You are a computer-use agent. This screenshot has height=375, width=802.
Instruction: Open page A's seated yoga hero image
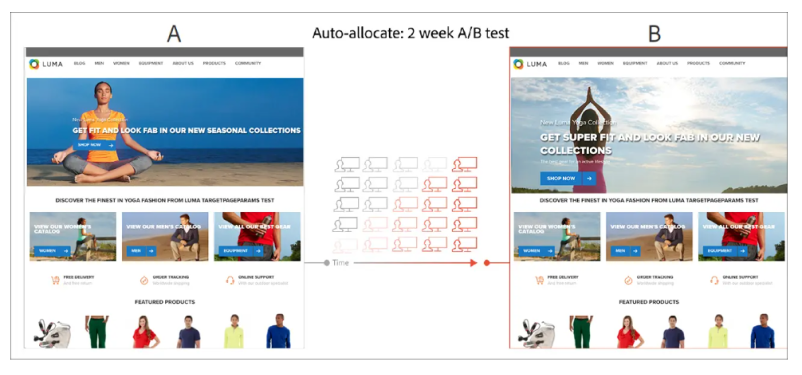coord(165,132)
